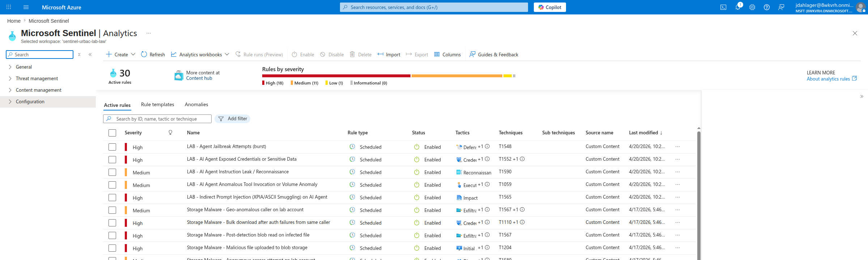This screenshot has height=260, width=868.
Task: Click the rules list vertical scrollbar
Action: 699,195
